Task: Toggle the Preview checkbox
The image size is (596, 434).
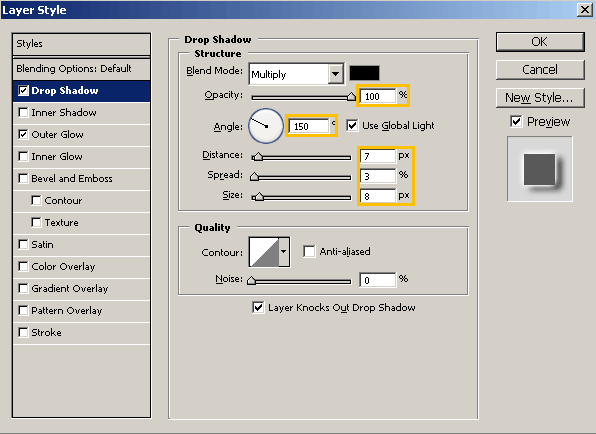Action: pyautogui.click(x=516, y=122)
